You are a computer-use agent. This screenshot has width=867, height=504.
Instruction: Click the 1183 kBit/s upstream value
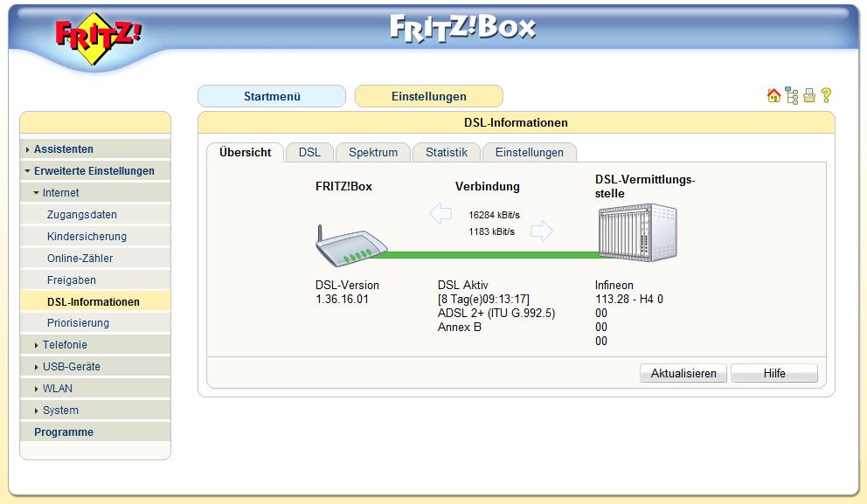click(491, 231)
